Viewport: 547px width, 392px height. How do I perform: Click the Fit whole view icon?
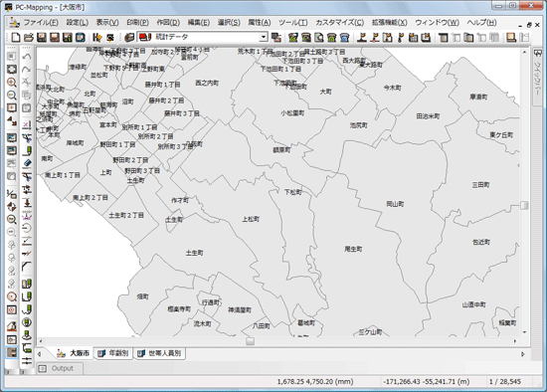(12, 70)
